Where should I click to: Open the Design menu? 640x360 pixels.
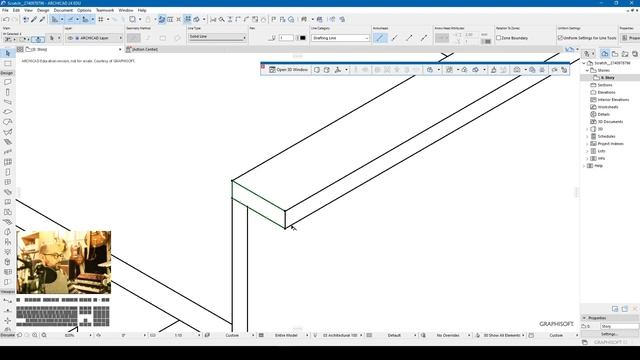[x=43, y=10]
